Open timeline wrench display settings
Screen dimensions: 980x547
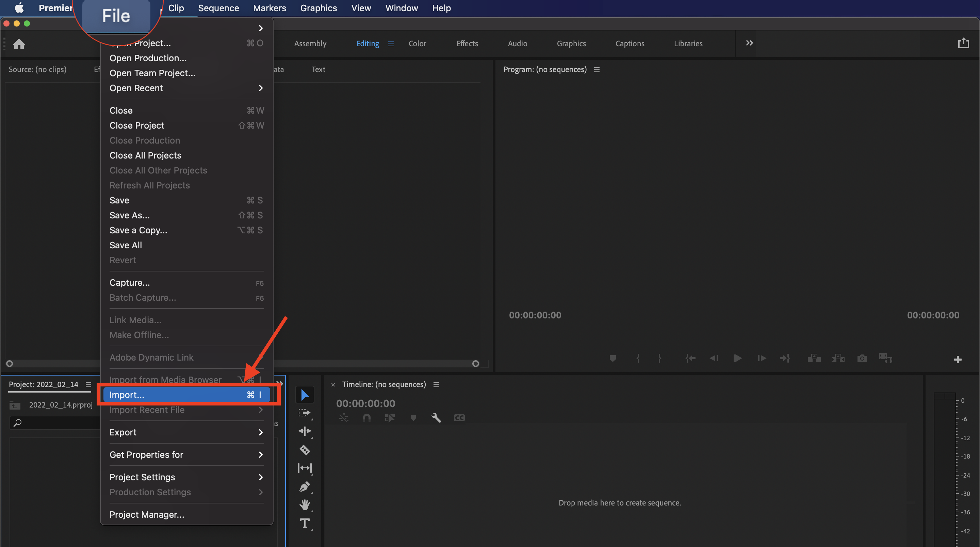(x=436, y=418)
